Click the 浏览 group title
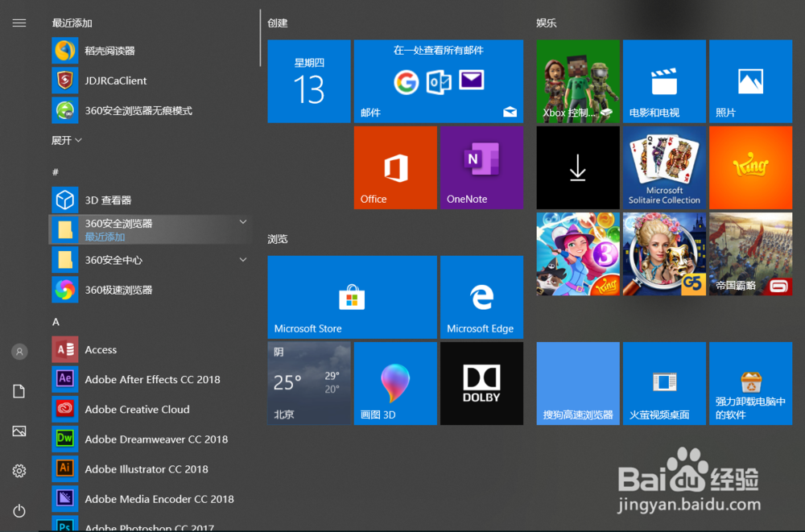This screenshot has width=805, height=532. click(278, 239)
